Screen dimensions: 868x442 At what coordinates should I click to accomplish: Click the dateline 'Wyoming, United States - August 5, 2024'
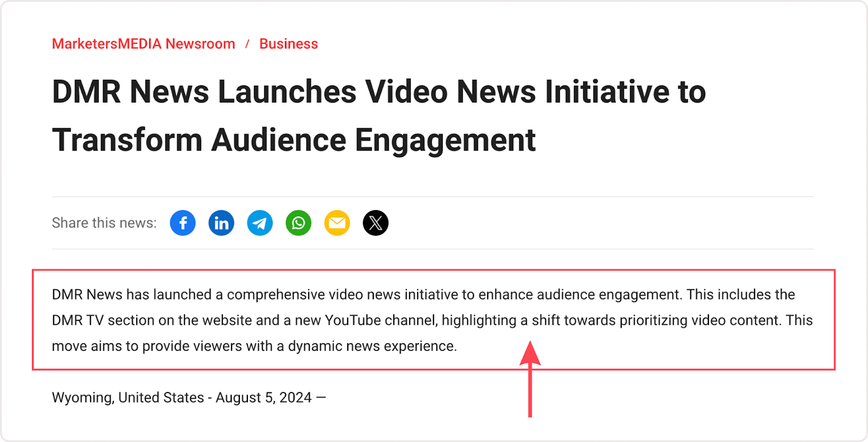coord(189,397)
